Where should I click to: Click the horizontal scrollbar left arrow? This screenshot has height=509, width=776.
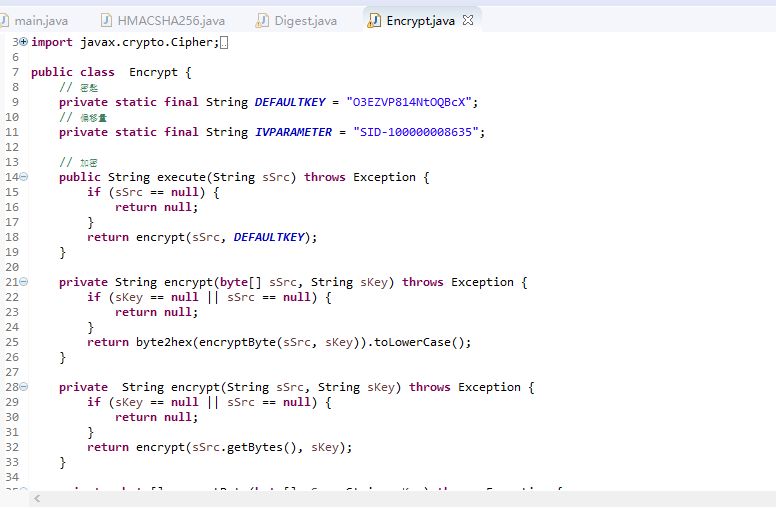[37, 499]
